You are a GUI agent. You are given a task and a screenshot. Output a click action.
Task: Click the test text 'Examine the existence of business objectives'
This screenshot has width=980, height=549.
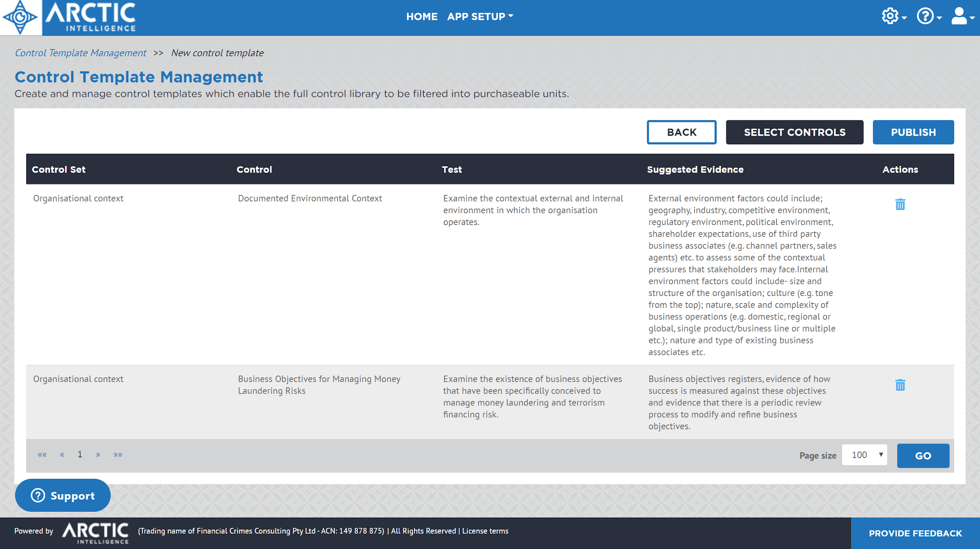(532, 379)
